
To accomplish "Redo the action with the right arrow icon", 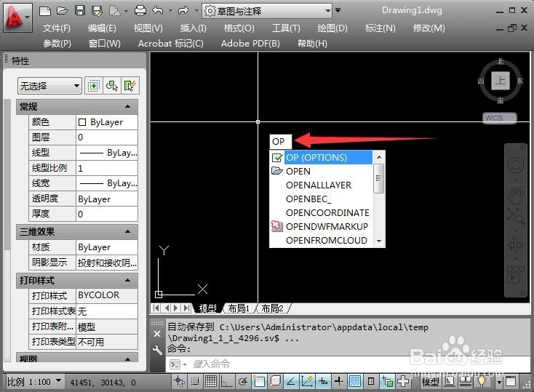I will click(183, 11).
